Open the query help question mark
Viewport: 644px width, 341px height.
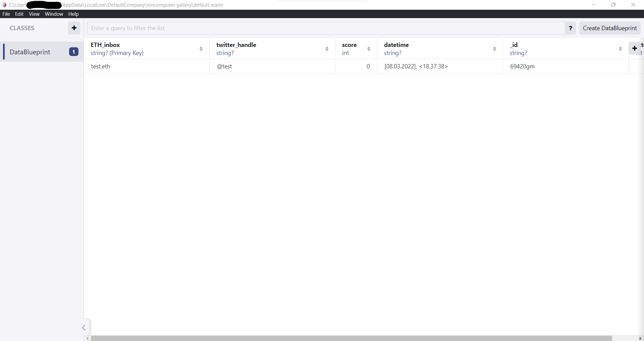click(x=571, y=28)
